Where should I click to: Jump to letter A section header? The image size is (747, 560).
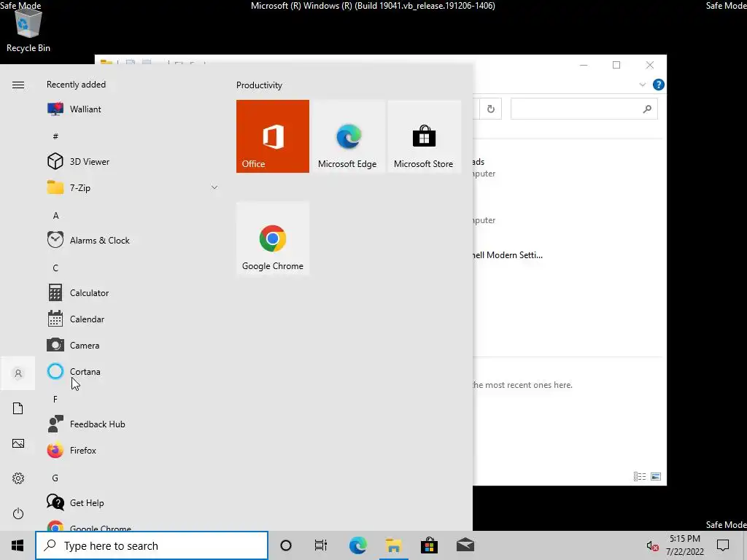click(x=55, y=216)
